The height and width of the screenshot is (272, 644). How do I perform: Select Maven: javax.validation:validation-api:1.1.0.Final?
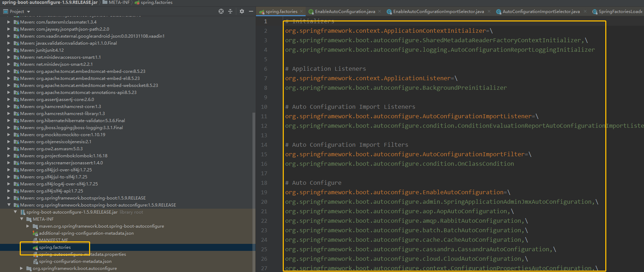click(x=68, y=43)
